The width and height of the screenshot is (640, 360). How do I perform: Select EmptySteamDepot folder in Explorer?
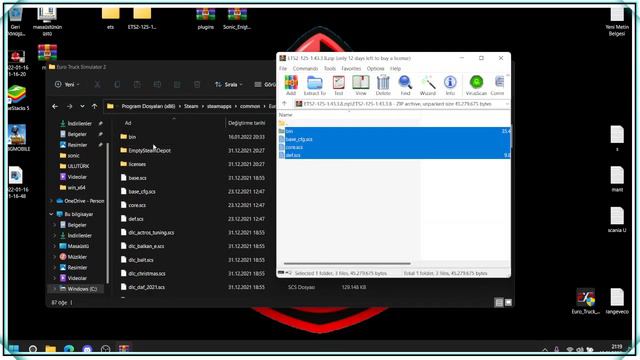pyautogui.click(x=149, y=150)
